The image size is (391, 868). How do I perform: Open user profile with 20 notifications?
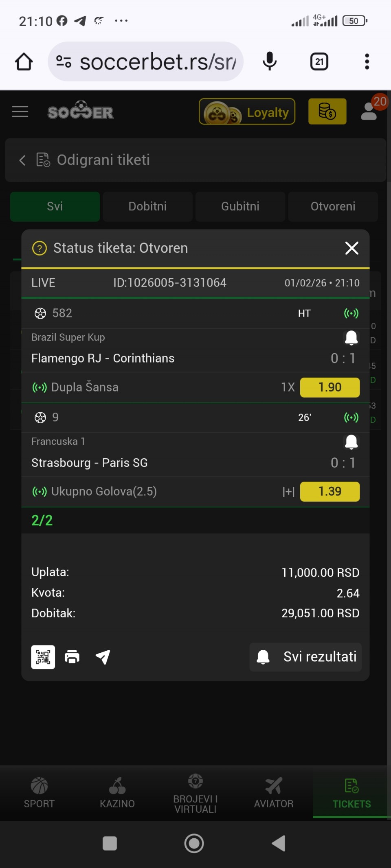click(x=370, y=111)
